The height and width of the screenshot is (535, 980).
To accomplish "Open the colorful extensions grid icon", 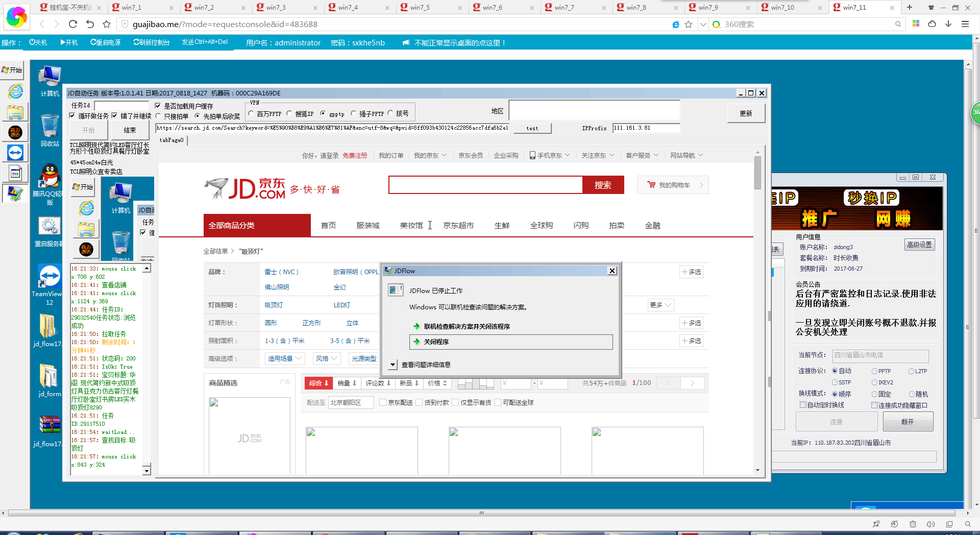I will click(916, 24).
